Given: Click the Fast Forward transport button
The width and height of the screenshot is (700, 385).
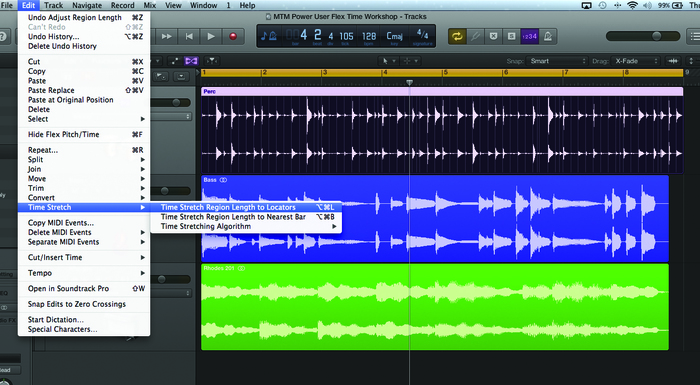Looking at the screenshot, I should [167, 36].
